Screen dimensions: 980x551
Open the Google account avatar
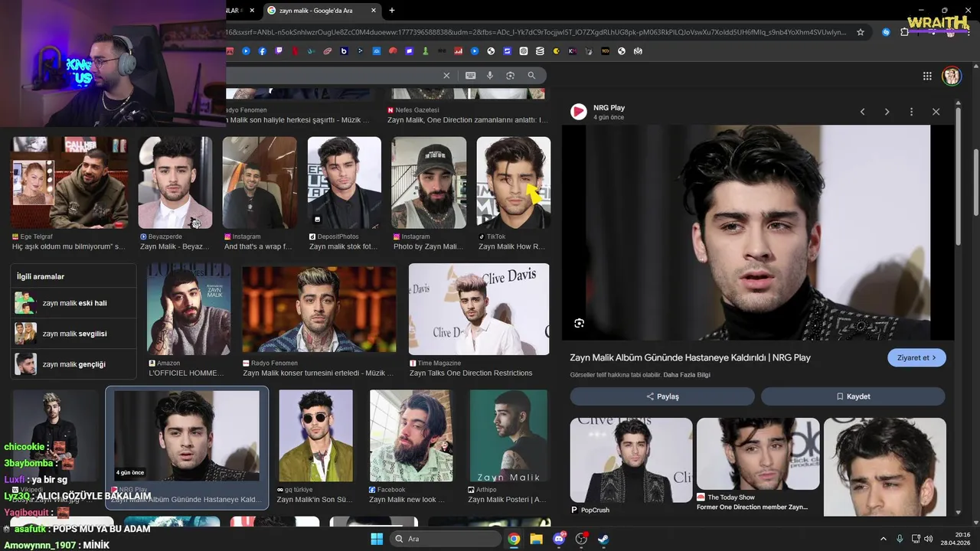tap(952, 76)
